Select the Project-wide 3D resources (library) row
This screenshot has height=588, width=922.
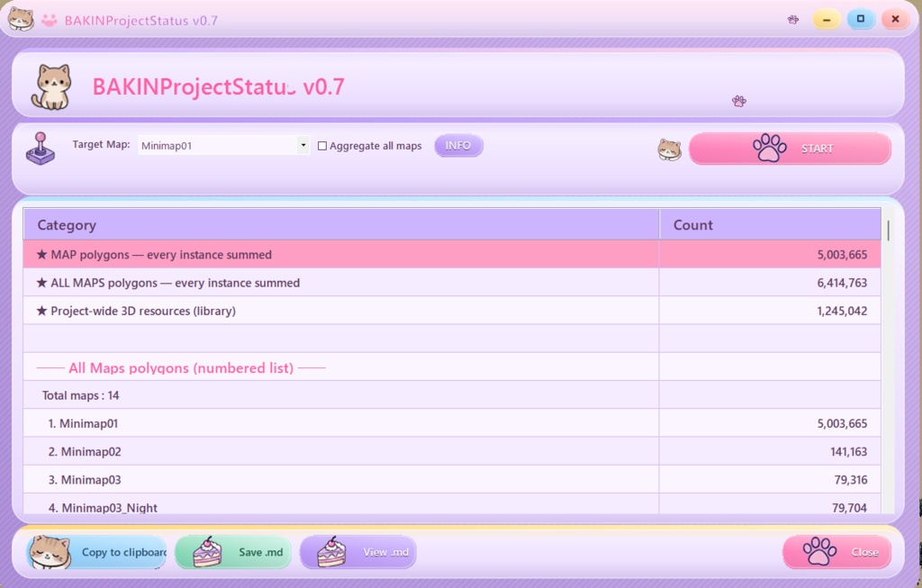[x=452, y=311]
